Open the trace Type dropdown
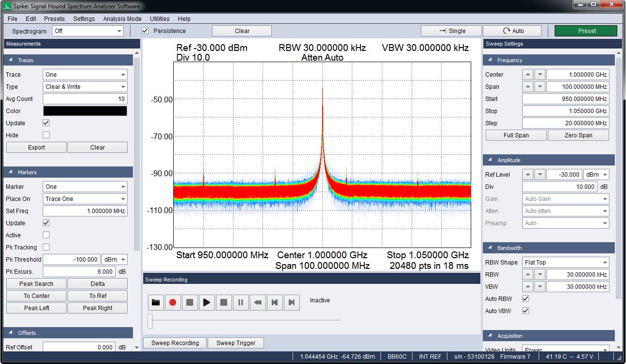 [85, 87]
